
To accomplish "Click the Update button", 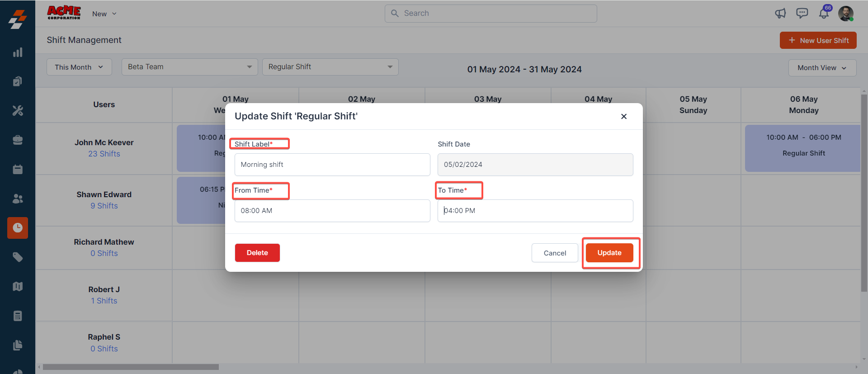I will point(609,253).
